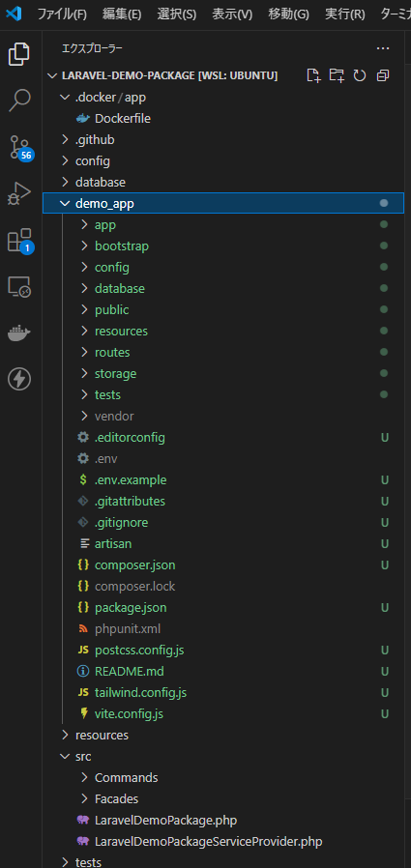The image size is (411, 868).
Task: Open Remote Explorer icon in activity bar
Action: tap(20, 287)
